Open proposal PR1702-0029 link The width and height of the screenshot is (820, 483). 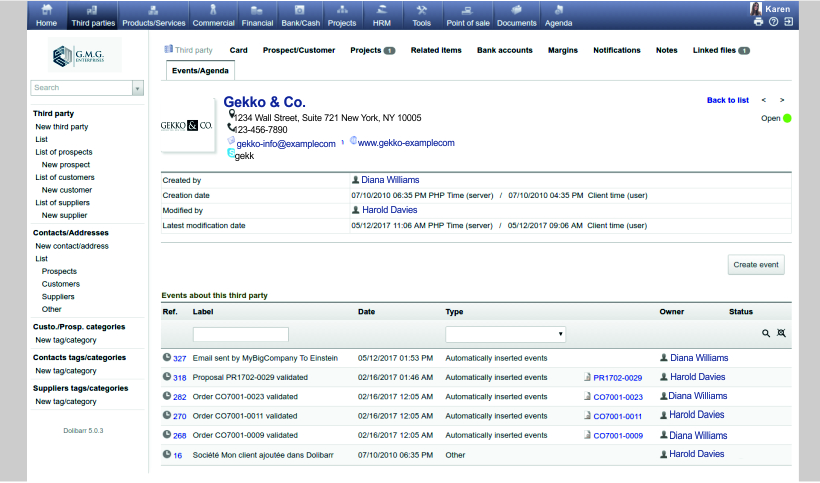(x=617, y=378)
